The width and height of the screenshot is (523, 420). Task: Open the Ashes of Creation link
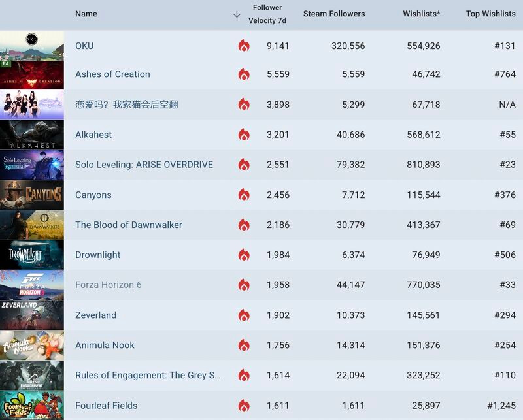(112, 74)
